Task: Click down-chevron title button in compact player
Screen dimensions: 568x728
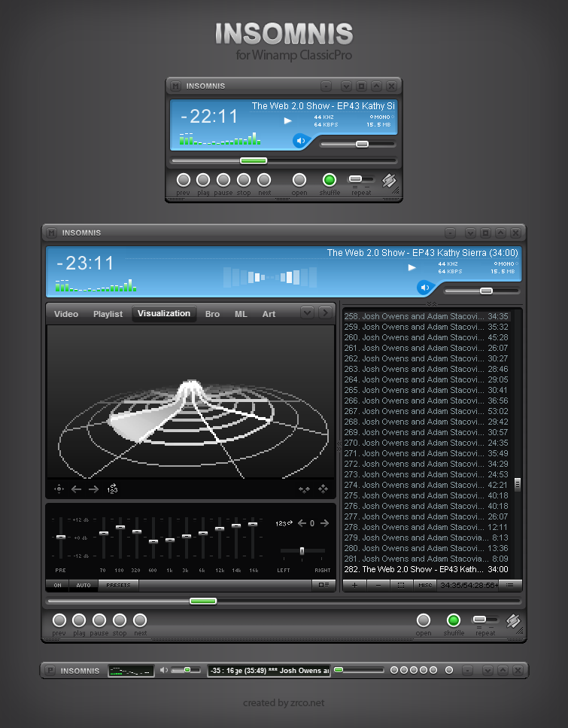Action: (346, 86)
